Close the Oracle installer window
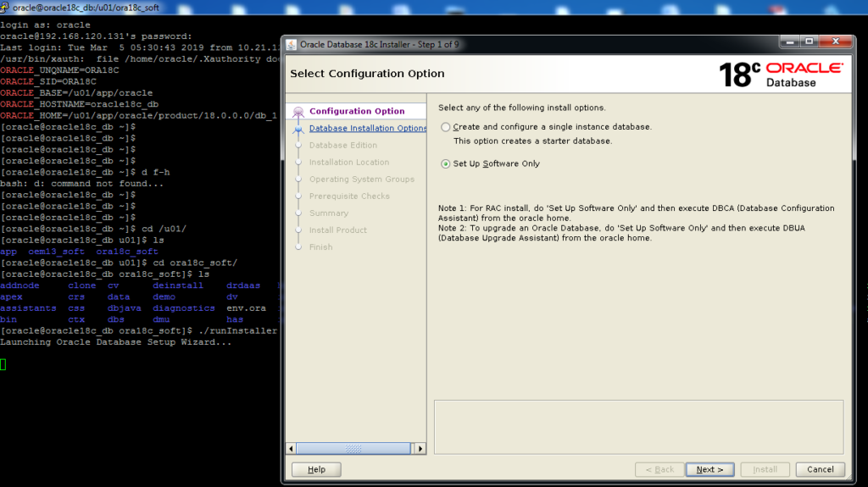Viewport: 868px width, 487px height. point(836,42)
